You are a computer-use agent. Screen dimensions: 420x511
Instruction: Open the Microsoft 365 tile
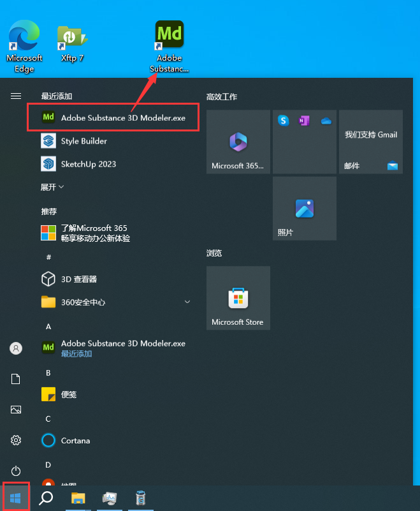[x=238, y=142]
